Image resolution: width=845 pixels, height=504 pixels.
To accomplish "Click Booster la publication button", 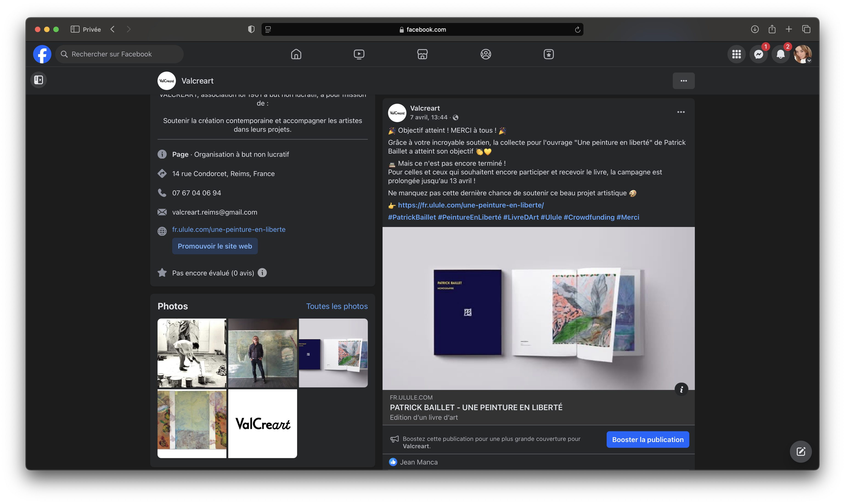I will (648, 440).
